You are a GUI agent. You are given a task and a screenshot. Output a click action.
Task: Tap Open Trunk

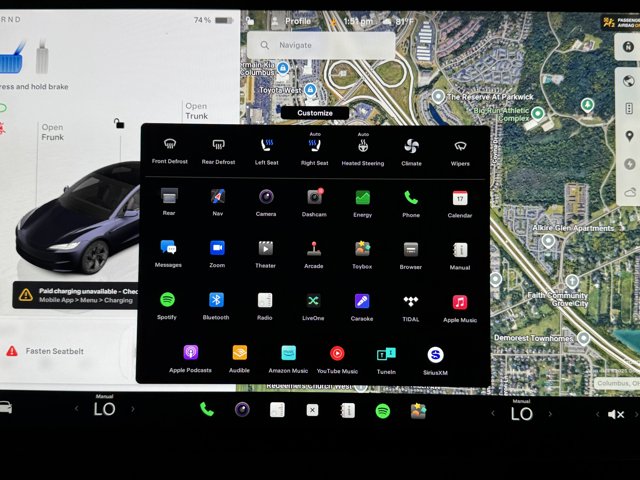(x=196, y=111)
